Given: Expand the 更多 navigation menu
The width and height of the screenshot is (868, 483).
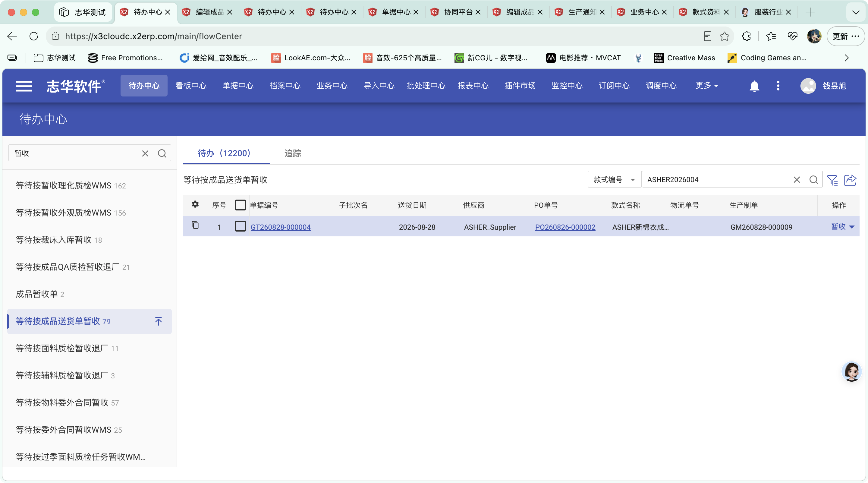Looking at the screenshot, I should (706, 86).
